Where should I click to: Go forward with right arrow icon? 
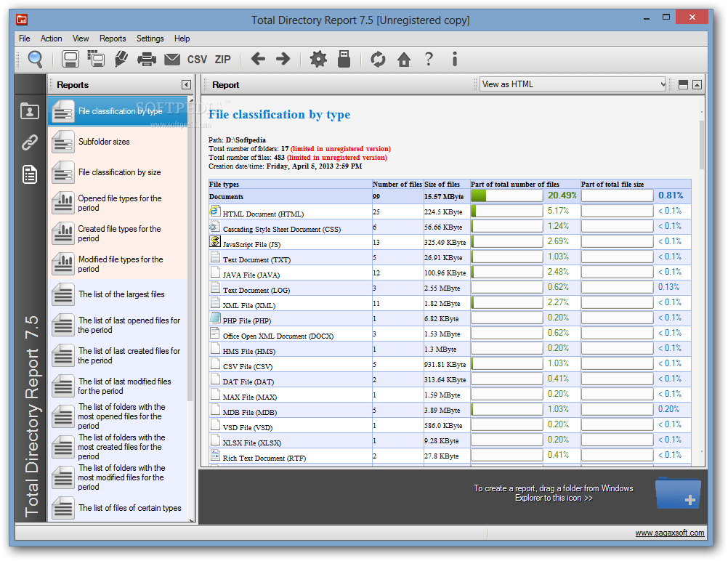283,59
